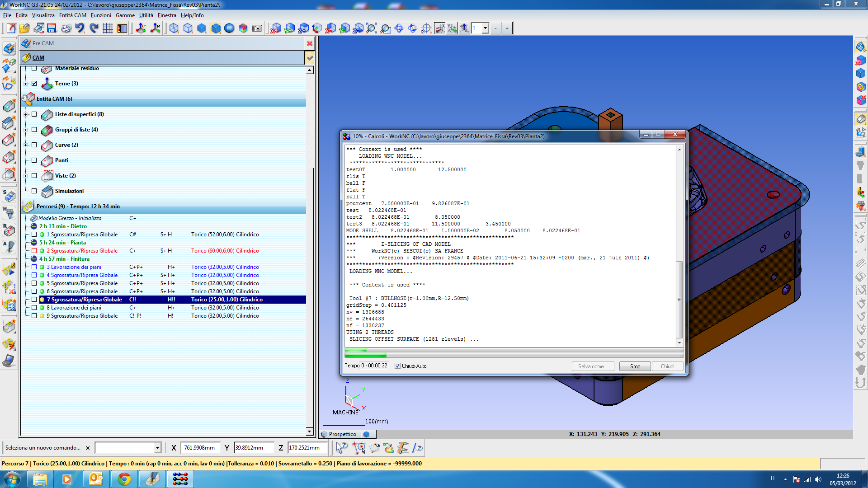
Task: Open the view number dropdown in toolbar
Action: point(485,28)
